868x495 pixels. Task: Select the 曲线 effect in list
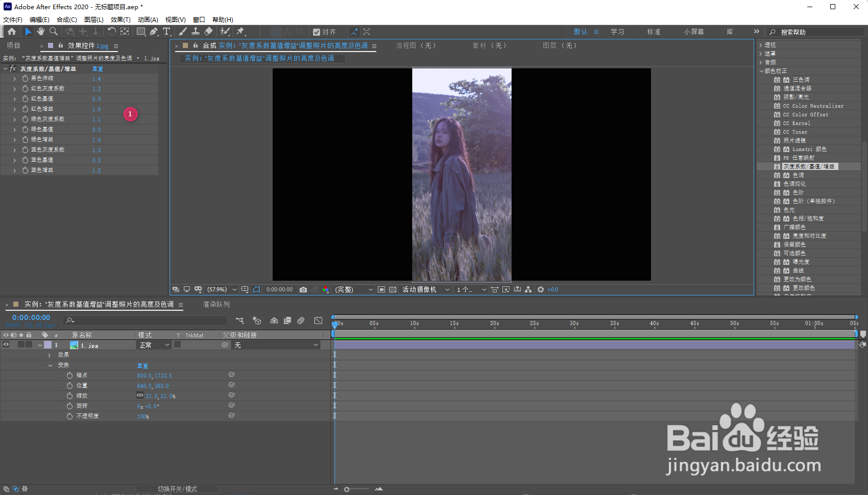click(x=798, y=270)
